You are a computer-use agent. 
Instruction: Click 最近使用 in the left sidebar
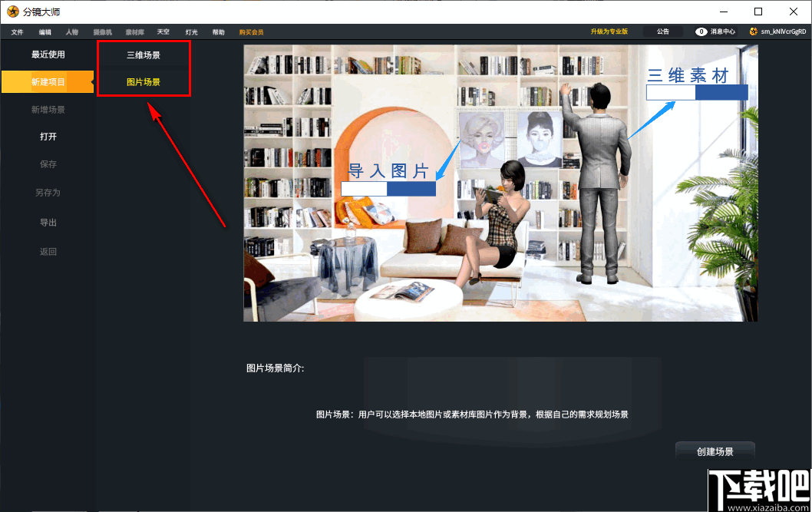coord(48,55)
